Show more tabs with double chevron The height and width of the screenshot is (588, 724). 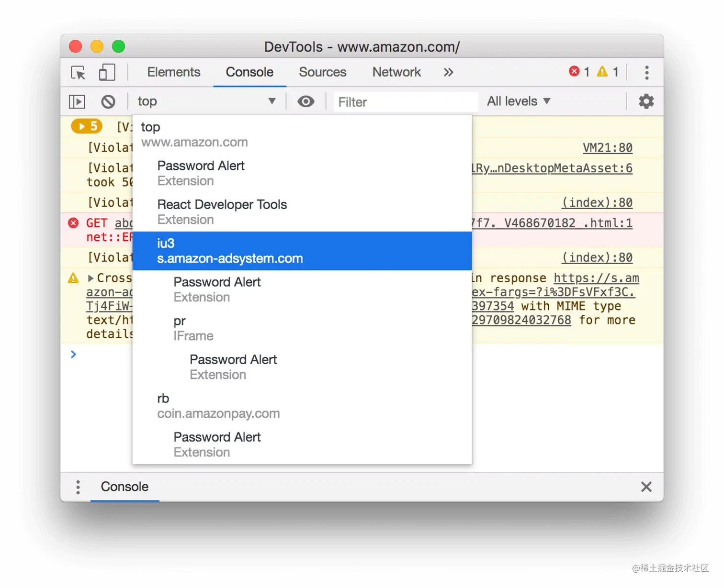click(448, 72)
